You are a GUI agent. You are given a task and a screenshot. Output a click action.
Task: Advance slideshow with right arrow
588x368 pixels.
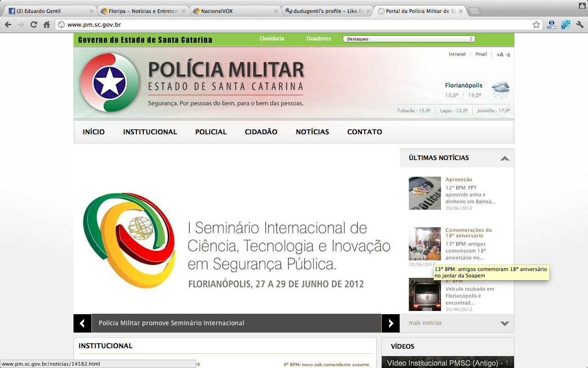390,323
